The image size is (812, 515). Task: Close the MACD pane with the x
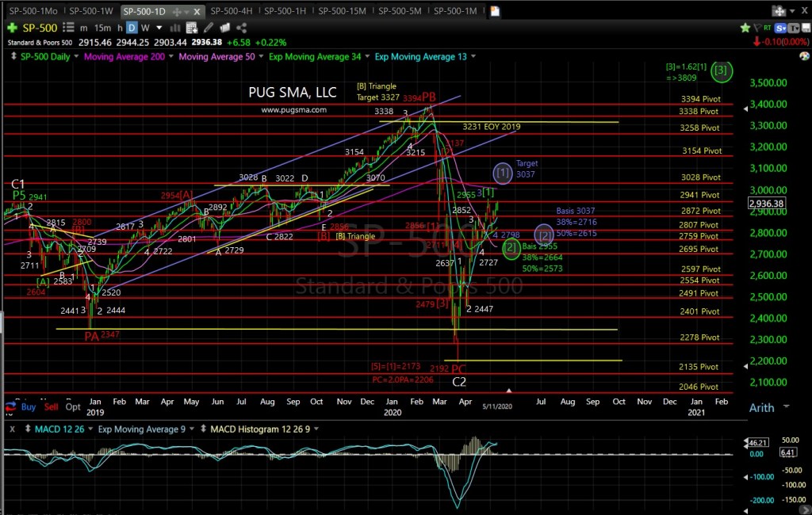(13, 429)
